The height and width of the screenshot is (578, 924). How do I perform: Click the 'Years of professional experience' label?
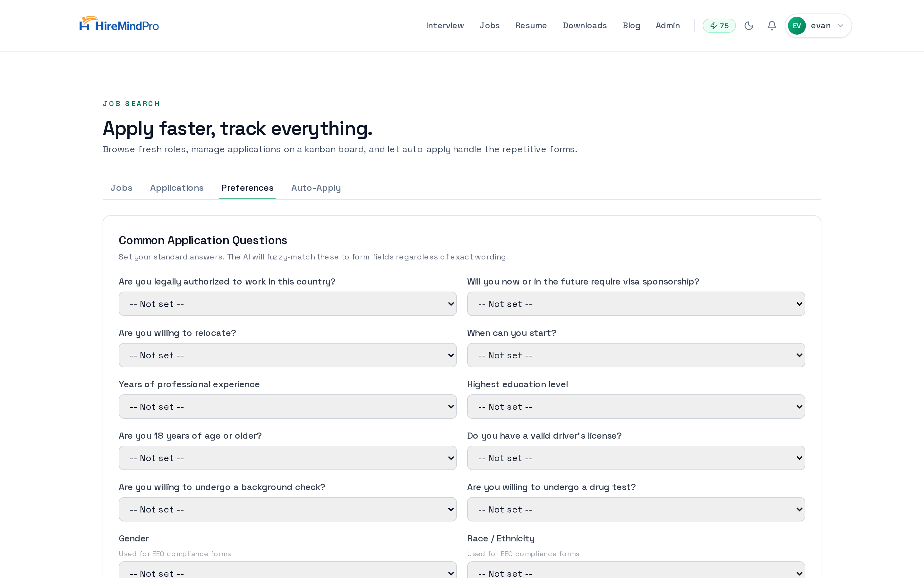[x=189, y=384]
